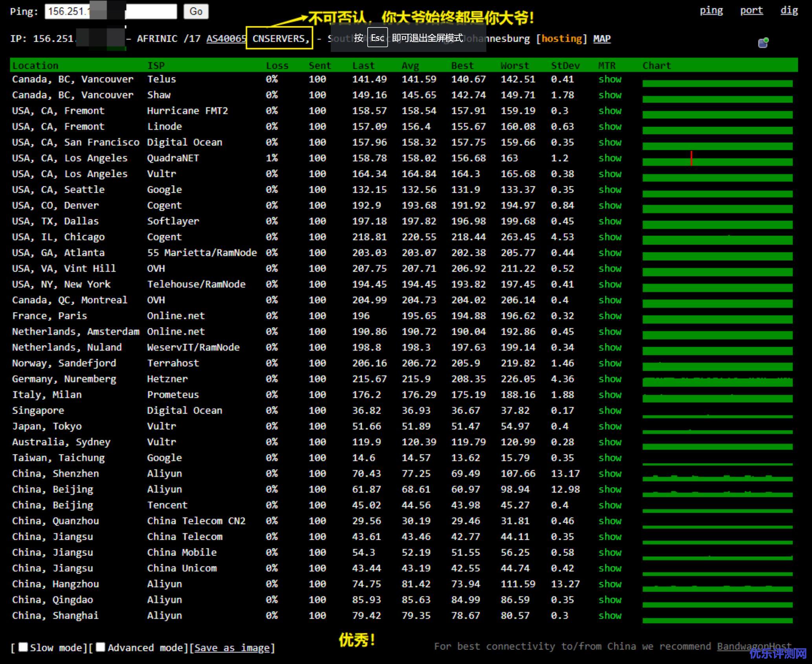Click the Esc key hint in overlay
Image resolution: width=812 pixels, height=664 pixels.
pyautogui.click(x=377, y=38)
